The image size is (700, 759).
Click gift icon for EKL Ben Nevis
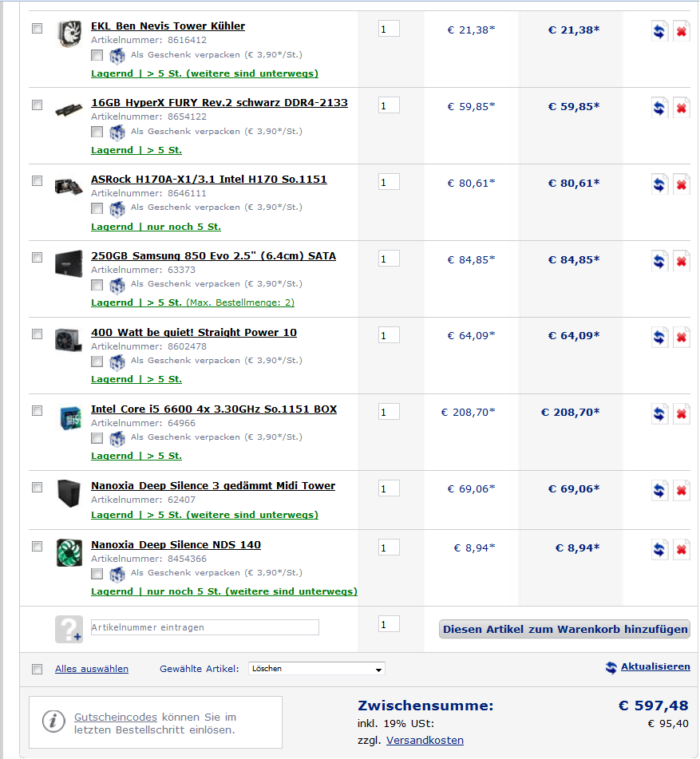pyautogui.click(x=117, y=56)
